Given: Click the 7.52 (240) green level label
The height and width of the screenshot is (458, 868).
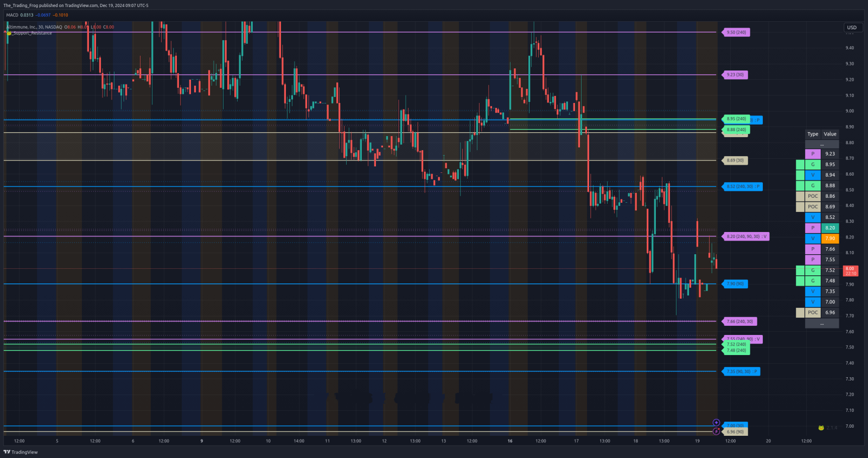Looking at the screenshot, I should click(736, 344).
